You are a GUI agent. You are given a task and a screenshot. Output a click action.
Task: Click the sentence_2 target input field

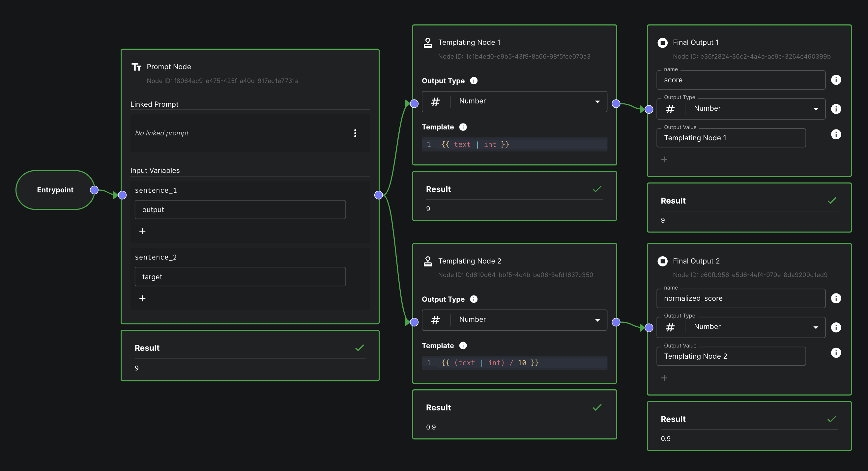pos(240,277)
